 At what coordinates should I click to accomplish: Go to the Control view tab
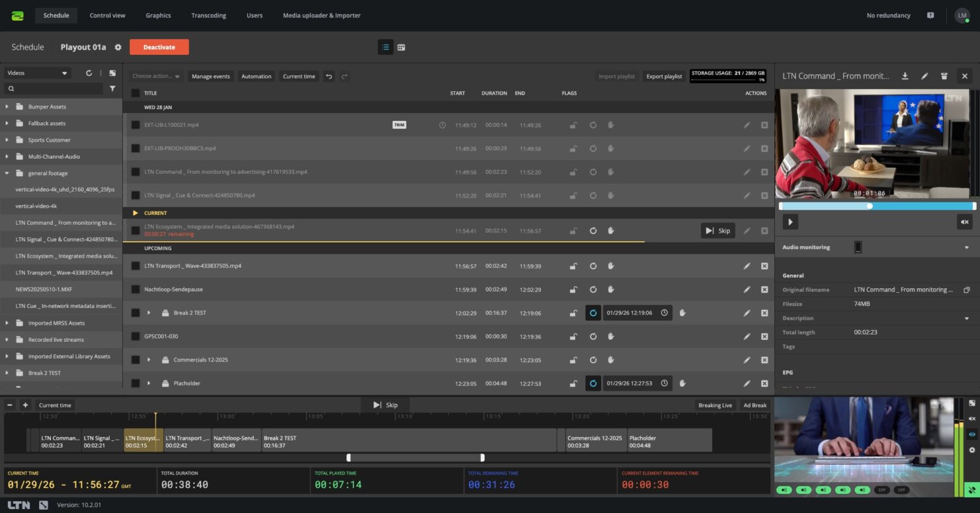[107, 15]
